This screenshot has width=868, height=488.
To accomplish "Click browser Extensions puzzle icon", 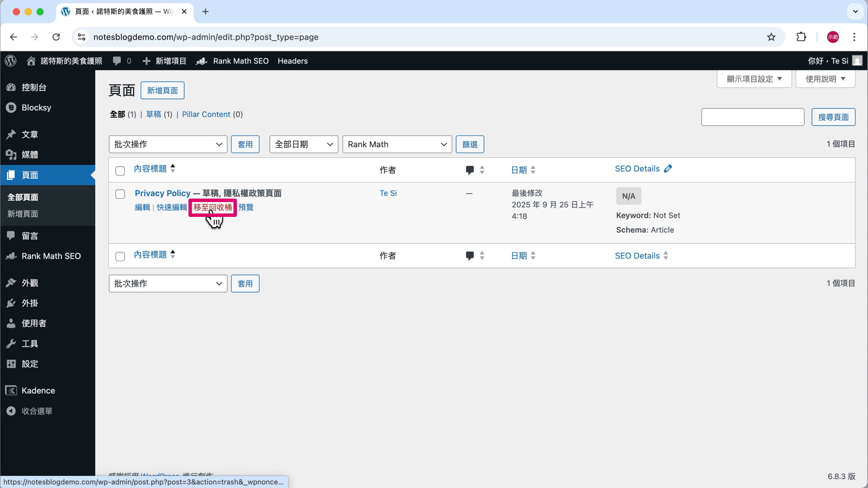I will (x=801, y=37).
